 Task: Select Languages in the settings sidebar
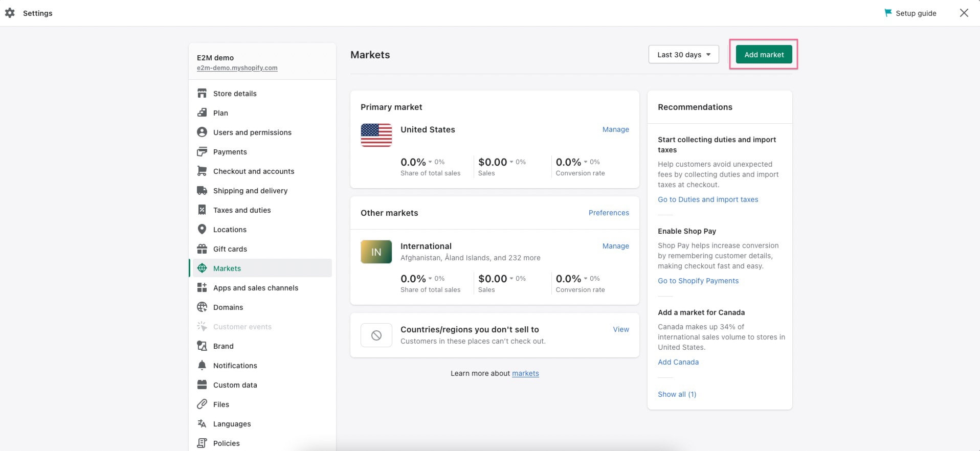(x=232, y=424)
